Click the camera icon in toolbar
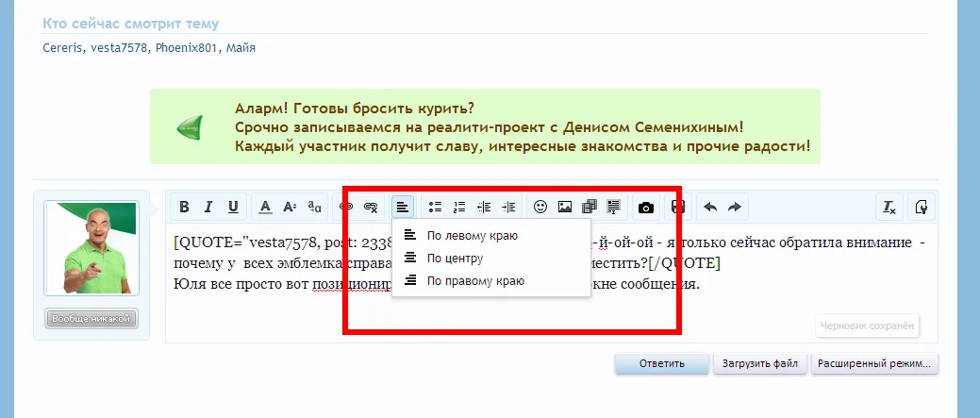This screenshot has height=418, width=980. pyautogui.click(x=646, y=208)
